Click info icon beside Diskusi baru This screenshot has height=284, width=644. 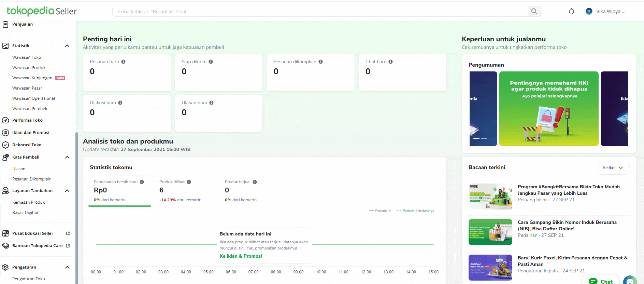[x=120, y=103]
